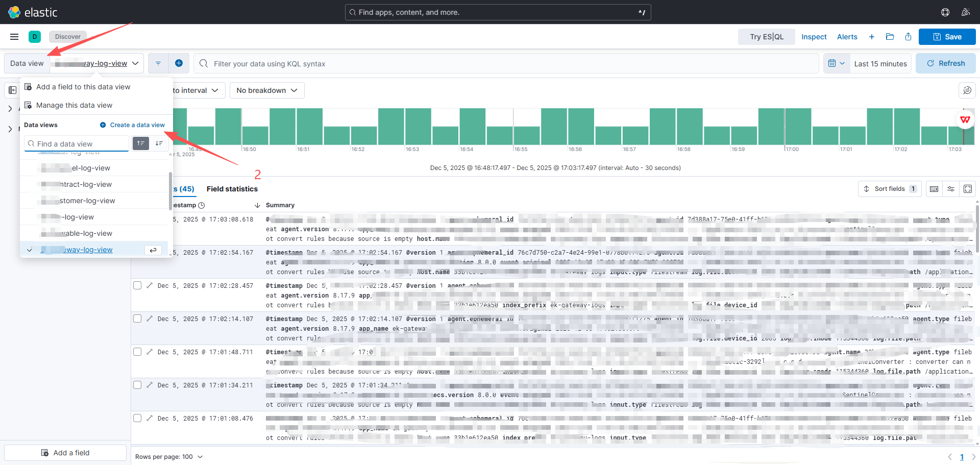Click the new search plus icon
Viewport: 980px width, 465px height.
872,37
